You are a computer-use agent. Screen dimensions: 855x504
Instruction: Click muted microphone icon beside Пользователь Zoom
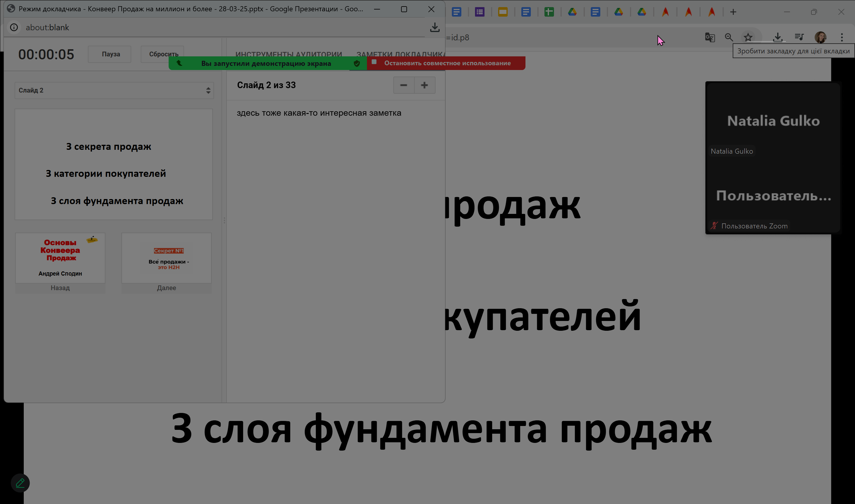click(714, 226)
